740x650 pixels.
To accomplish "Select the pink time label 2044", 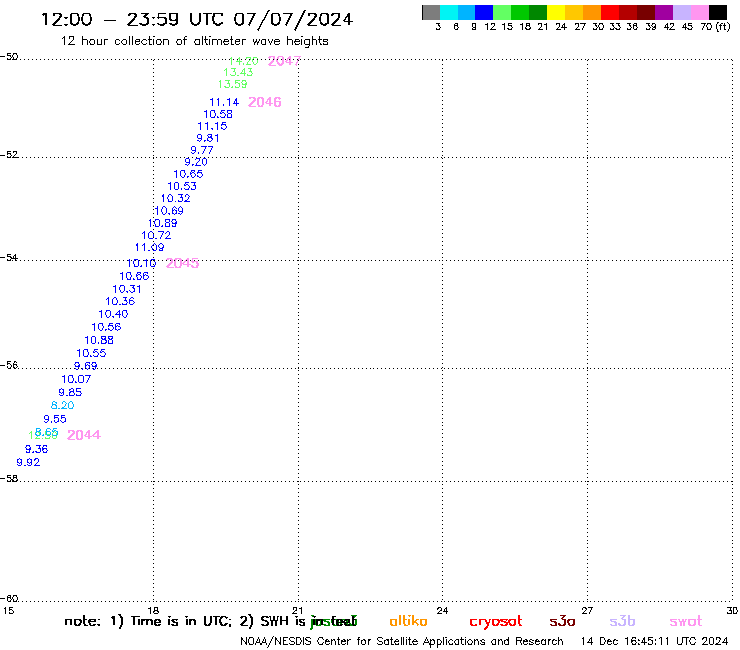I will [84, 435].
